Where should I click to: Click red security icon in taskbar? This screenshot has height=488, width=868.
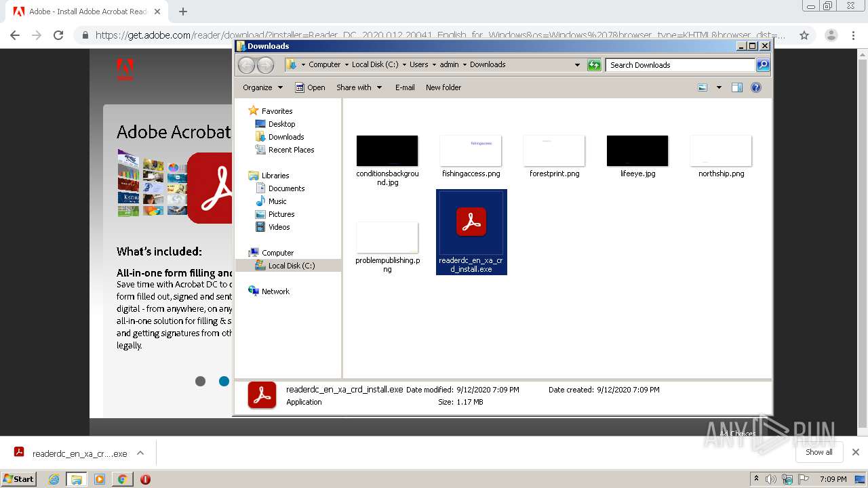145,479
